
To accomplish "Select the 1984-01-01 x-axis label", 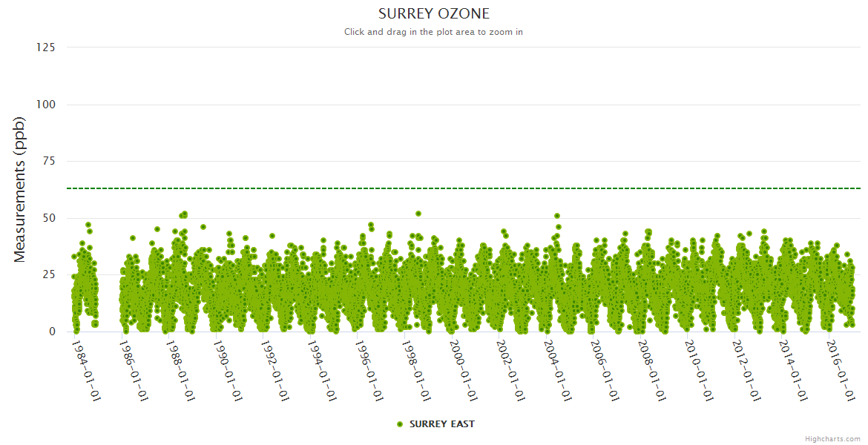I will [86, 370].
